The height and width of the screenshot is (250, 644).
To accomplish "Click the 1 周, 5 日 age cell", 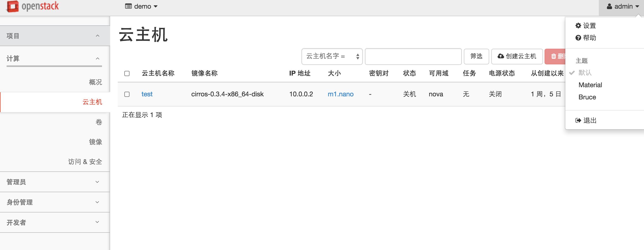I will click(x=546, y=94).
